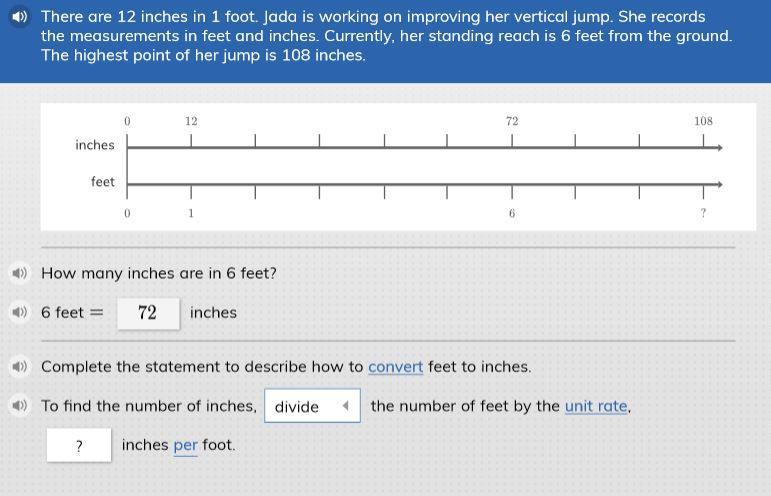
Task: Open the 'convert' glossary link
Action: click(395, 367)
